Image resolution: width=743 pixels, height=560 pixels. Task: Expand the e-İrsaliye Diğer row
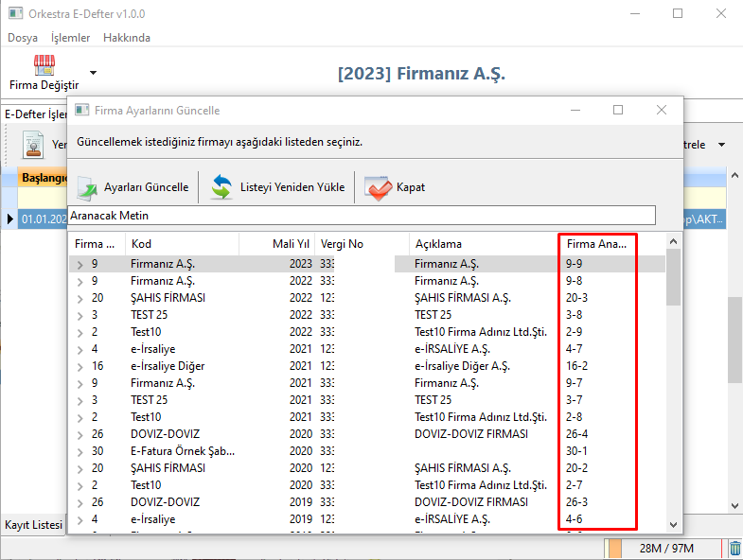coord(80,366)
